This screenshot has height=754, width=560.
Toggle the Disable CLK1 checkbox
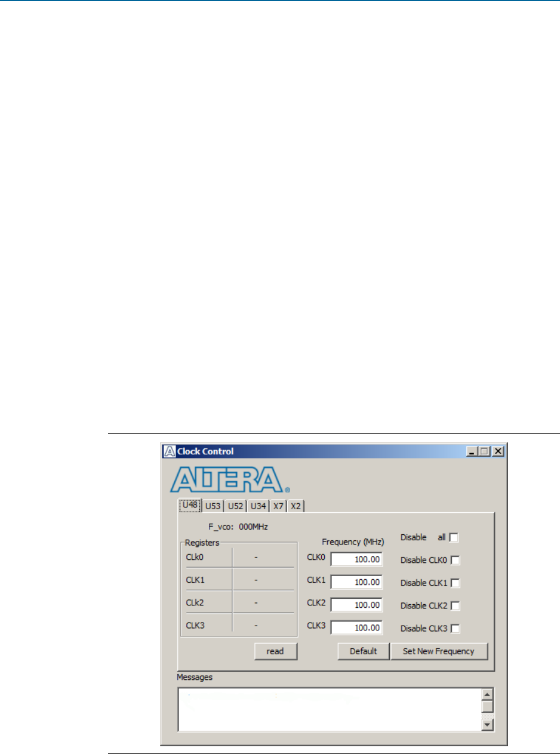pos(456,583)
